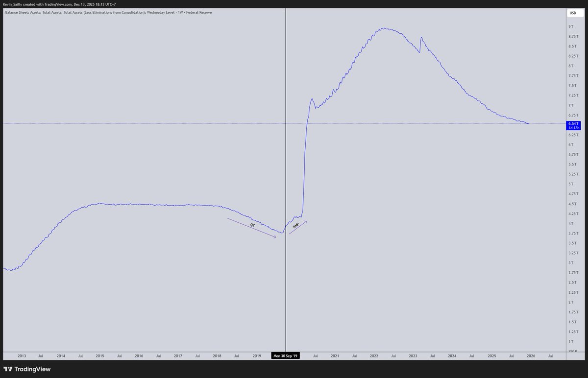Click the 2025 time axis label
588x378 pixels.
point(491,356)
